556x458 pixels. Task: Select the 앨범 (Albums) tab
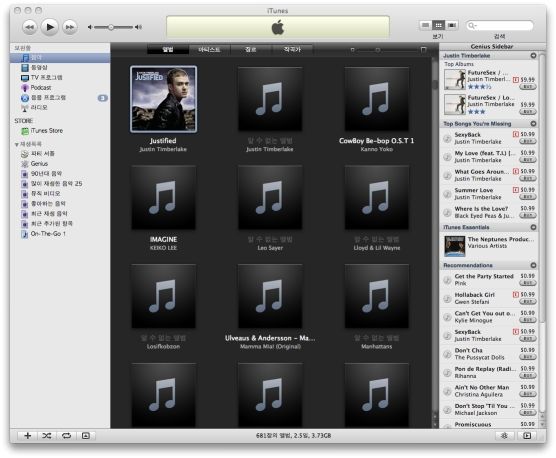[x=168, y=50]
